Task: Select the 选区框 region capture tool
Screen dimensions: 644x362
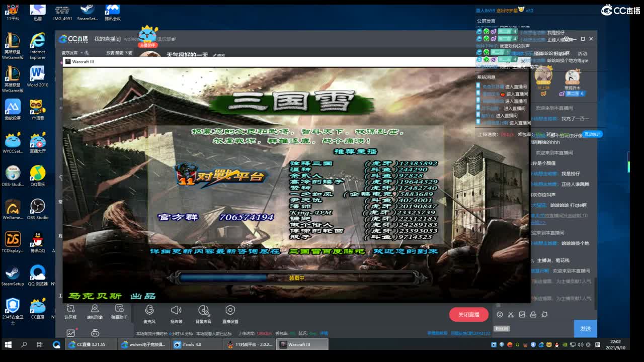Action: click(70, 312)
